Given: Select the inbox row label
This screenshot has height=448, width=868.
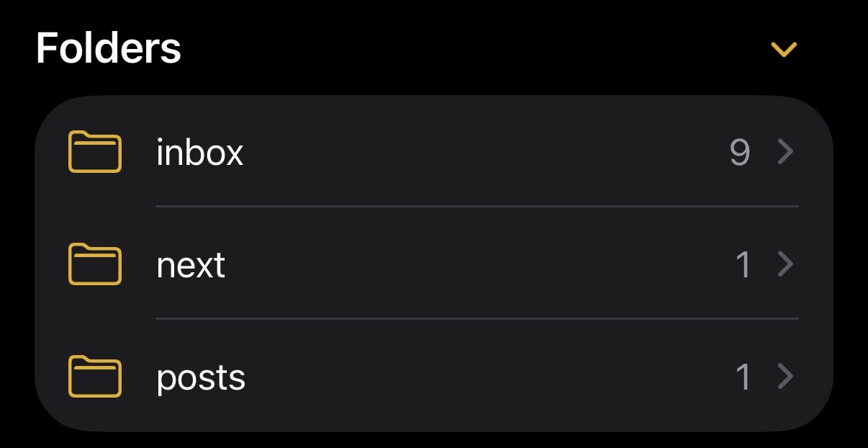Looking at the screenshot, I should pos(201,152).
